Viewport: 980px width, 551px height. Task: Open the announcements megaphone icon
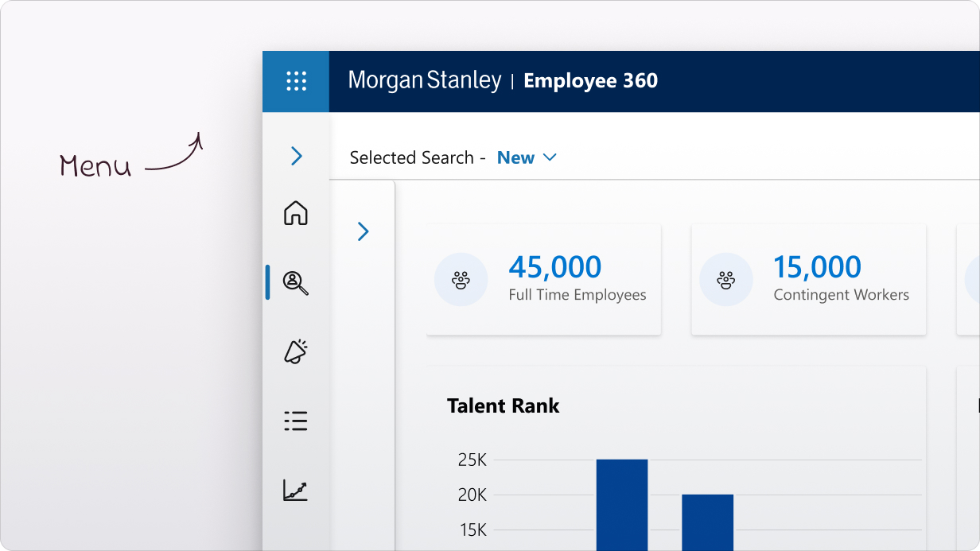(296, 351)
